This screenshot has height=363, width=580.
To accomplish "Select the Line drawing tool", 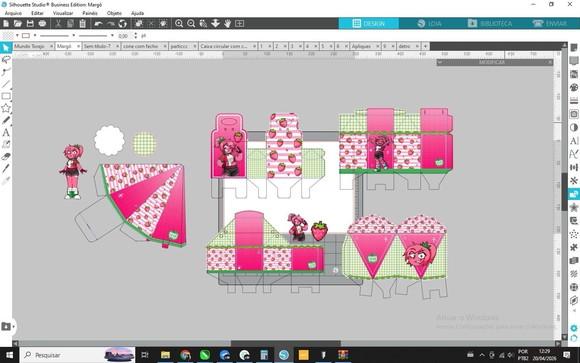I will 6,84.
